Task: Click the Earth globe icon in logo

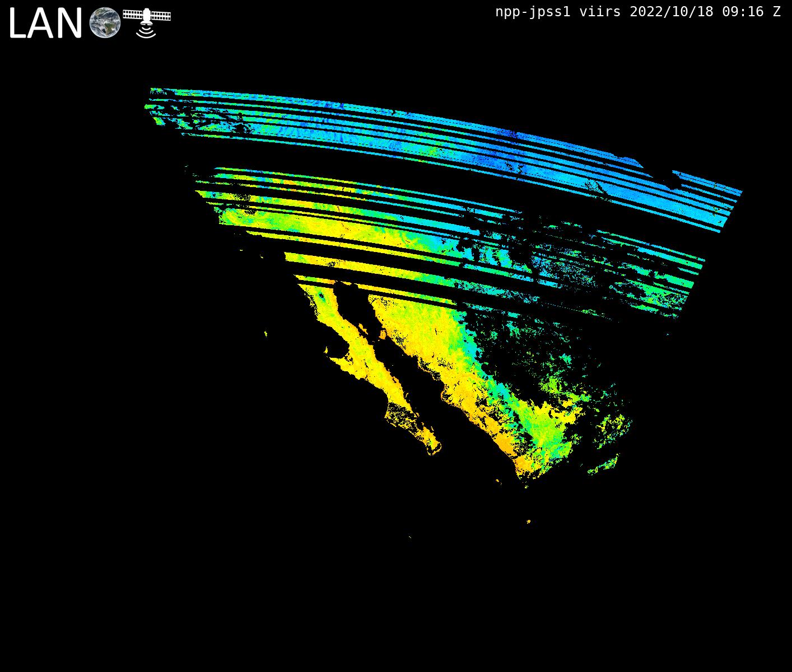Action: (105, 23)
